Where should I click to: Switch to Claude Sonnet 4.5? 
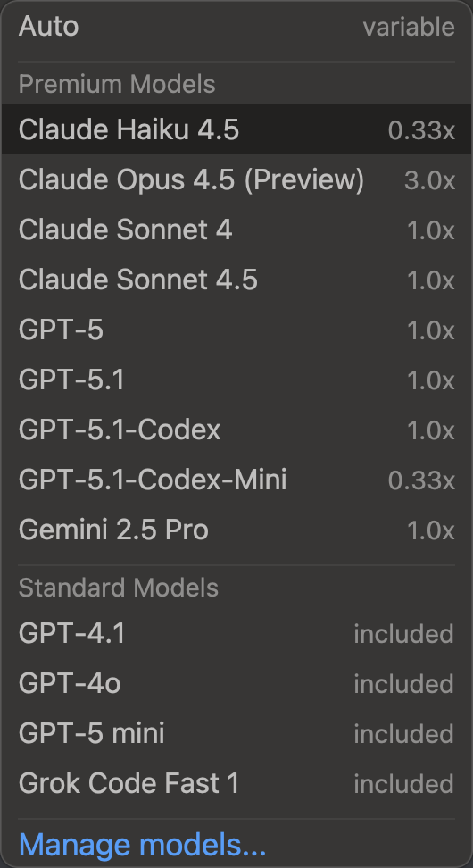(x=236, y=280)
